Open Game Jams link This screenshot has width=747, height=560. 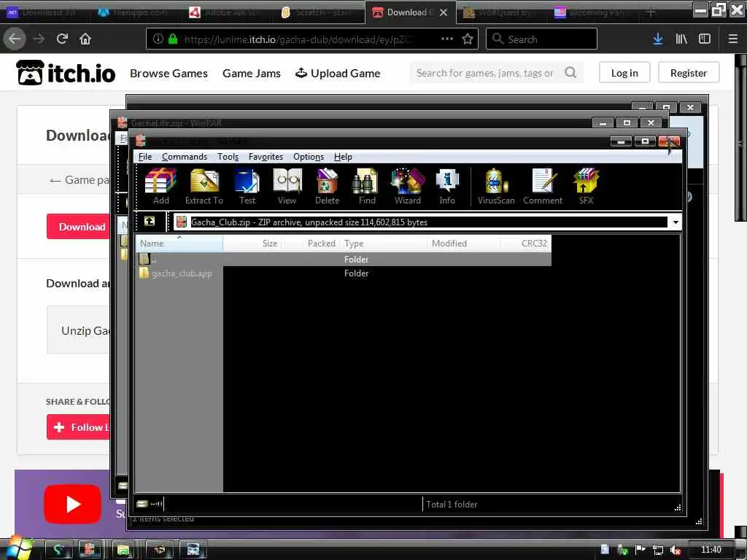coord(252,74)
